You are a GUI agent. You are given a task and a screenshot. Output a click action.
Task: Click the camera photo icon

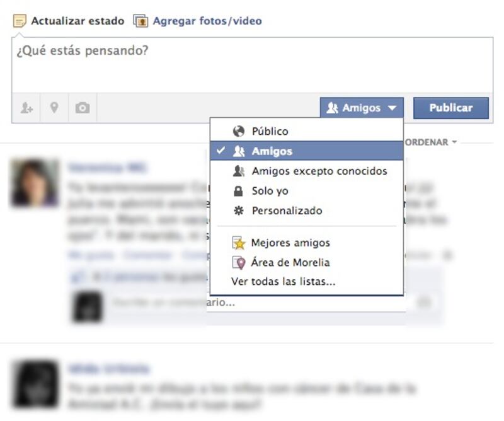tap(83, 108)
